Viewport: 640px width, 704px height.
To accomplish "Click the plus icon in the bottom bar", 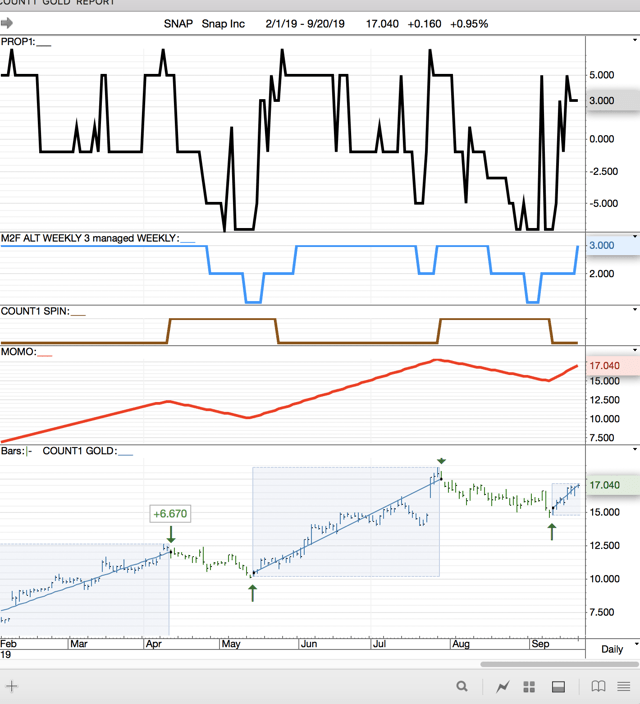I will point(12,686).
